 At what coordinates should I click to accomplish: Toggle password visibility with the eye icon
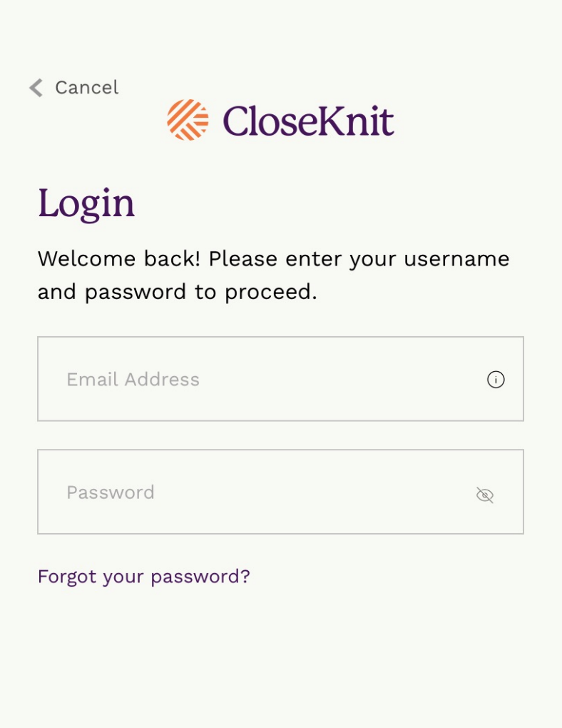tap(485, 495)
